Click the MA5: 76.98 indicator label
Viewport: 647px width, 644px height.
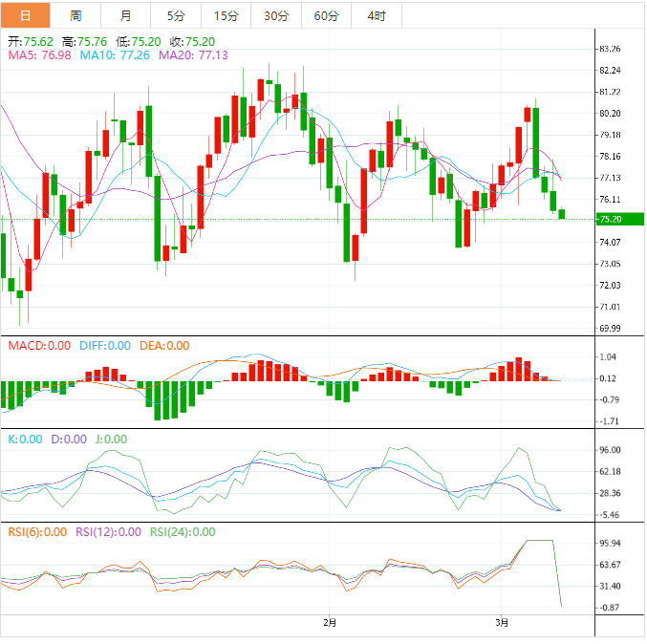click(x=39, y=55)
